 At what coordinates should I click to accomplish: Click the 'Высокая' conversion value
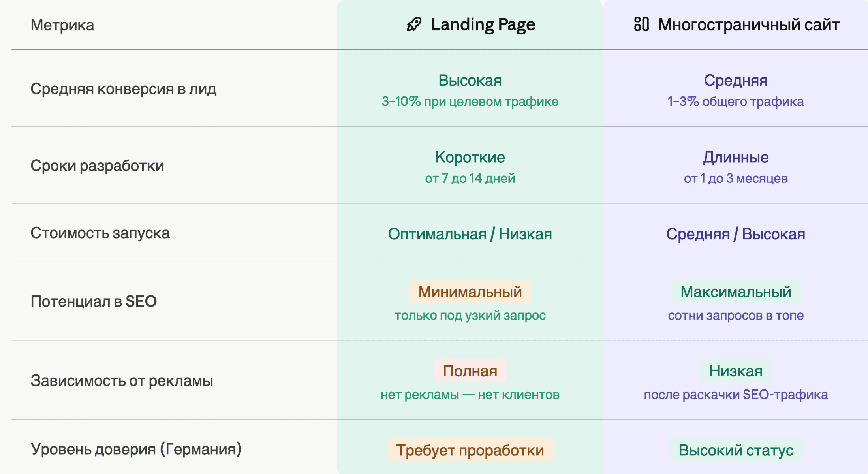pos(470,80)
